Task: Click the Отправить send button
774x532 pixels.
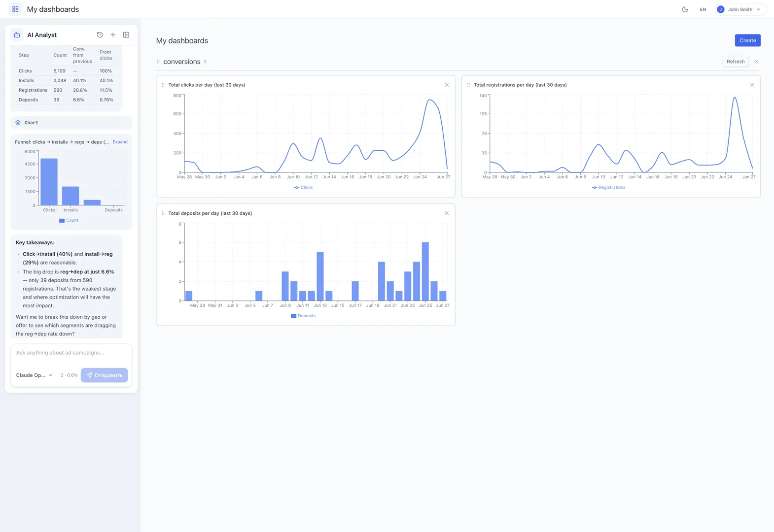Action: click(104, 375)
